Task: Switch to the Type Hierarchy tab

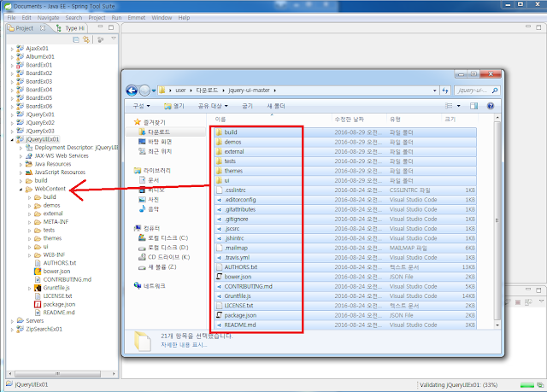Action: click(71, 28)
